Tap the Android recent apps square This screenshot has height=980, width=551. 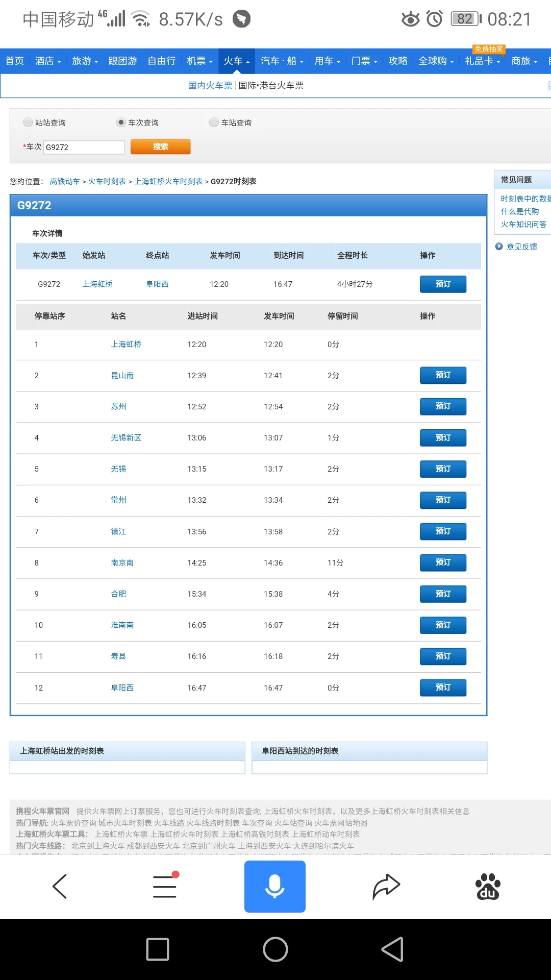(158, 949)
